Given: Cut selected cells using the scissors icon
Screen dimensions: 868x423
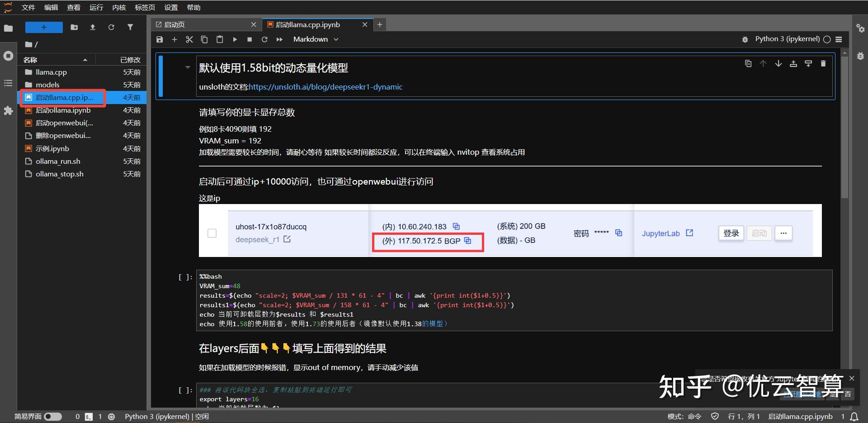Looking at the screenshot, I should pos(189,39).
